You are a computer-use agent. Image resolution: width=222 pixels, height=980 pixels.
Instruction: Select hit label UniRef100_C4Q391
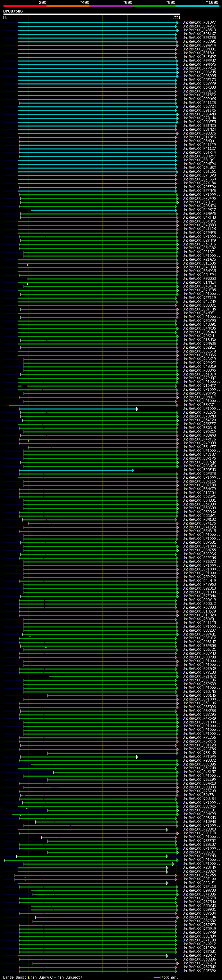tap(199, 324)
